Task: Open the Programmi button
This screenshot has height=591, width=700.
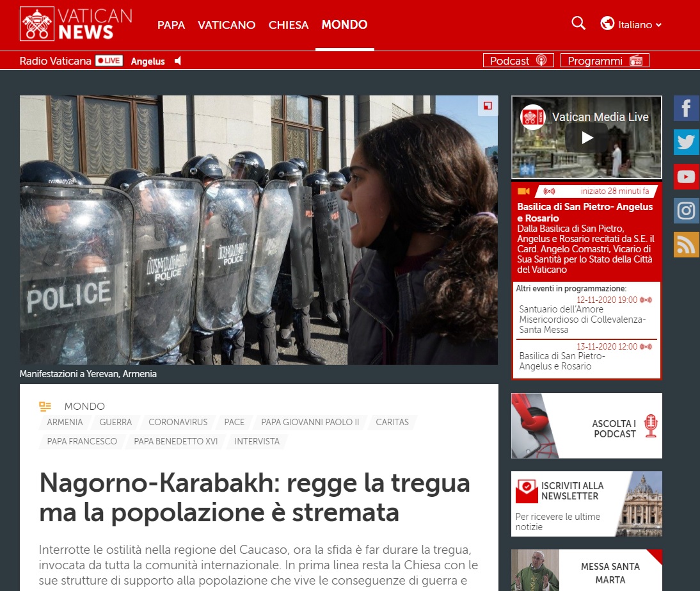Action: click(x=604, y=61)
